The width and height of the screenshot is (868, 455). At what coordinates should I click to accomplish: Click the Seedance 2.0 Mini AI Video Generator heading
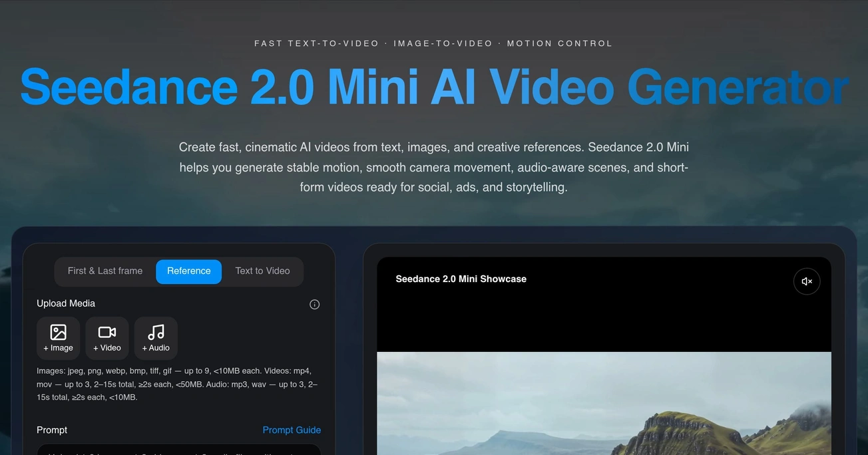coord(434,86)
